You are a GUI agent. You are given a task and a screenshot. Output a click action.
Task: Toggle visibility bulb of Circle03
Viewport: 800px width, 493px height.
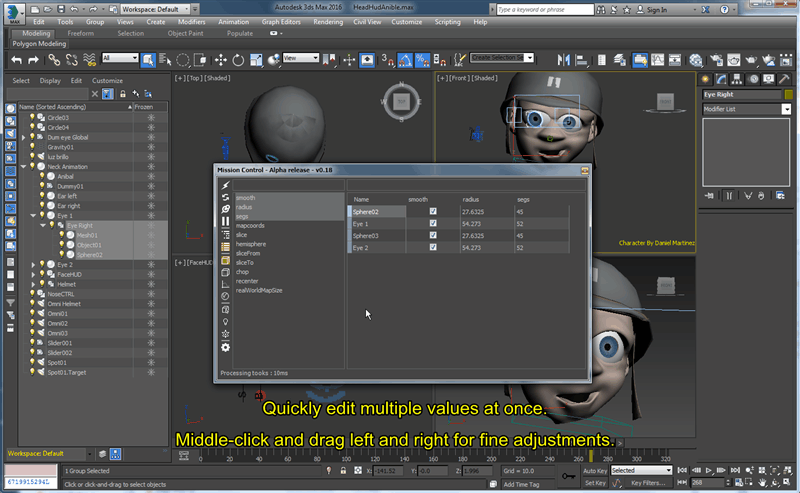[32, 117]
